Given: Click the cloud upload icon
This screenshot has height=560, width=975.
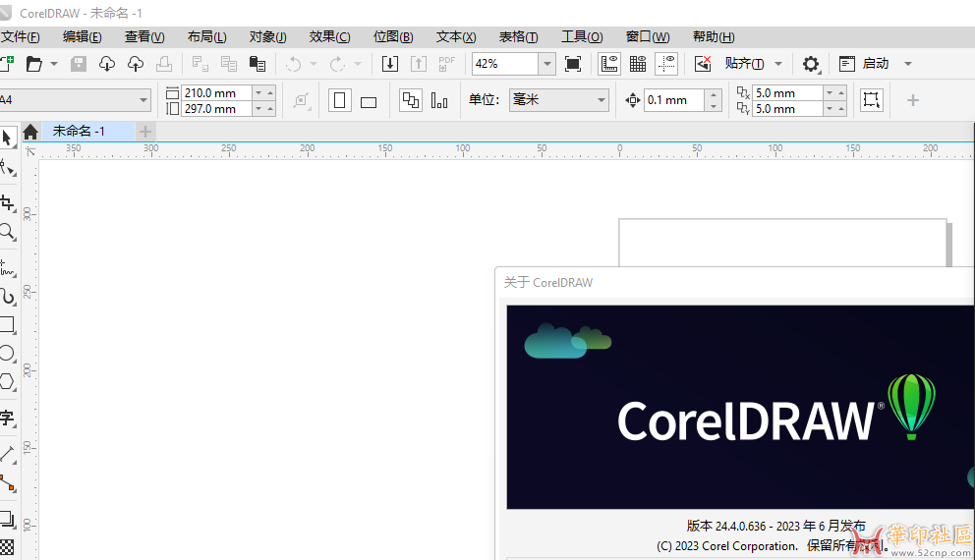Looking at the screenshot, I should [136, 64].
